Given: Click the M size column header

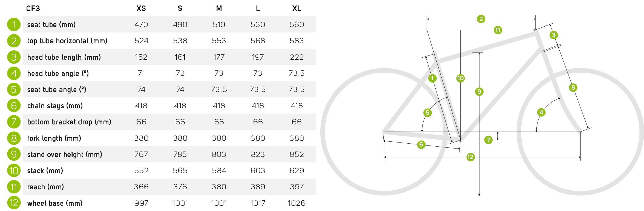Looking at the screenshot, I should tap(219, 8).
